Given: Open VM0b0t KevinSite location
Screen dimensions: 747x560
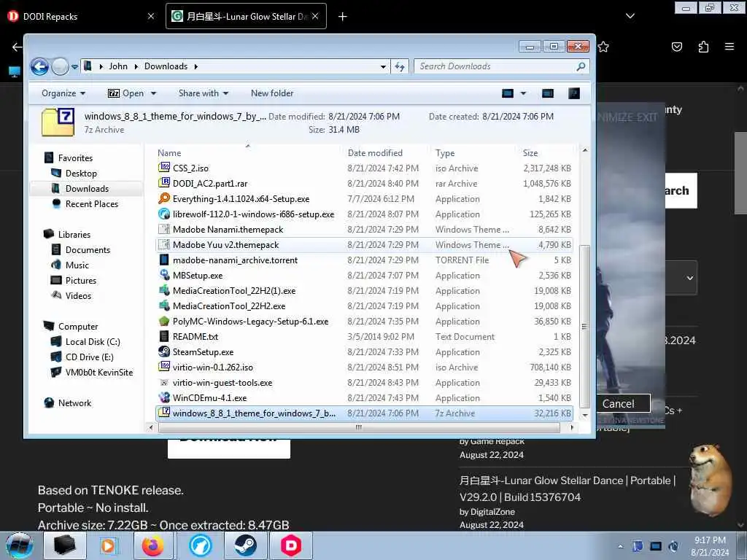Looking at the screenshot, I should (x=99, y=373).
